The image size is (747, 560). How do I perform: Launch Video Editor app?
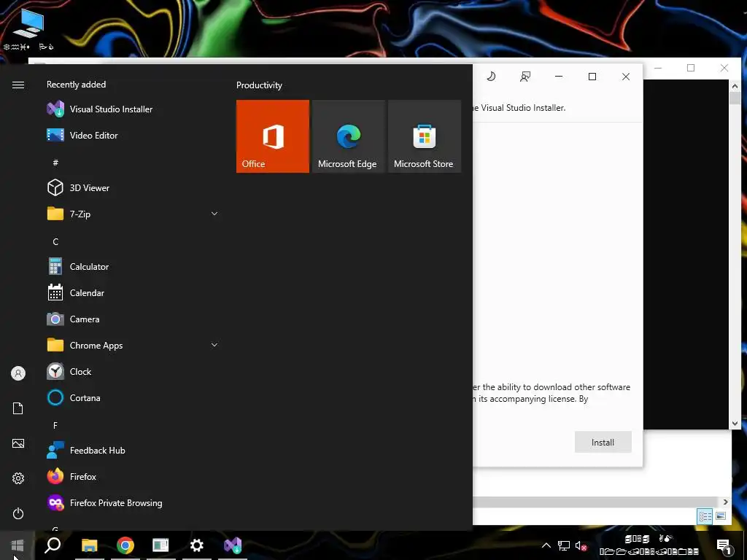pos(133,135)
